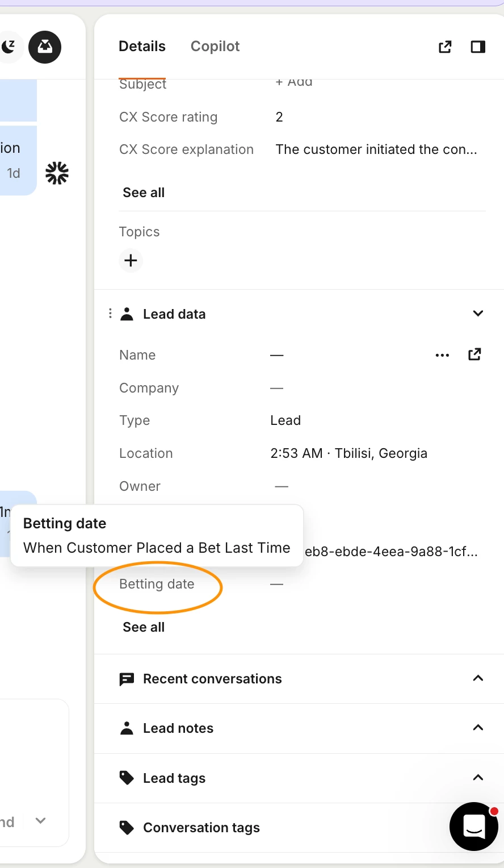The height and width of the screenshot is (868, 504).
Task: Select the Details tab
Action: pyautogui.click(x=142, y=47)
